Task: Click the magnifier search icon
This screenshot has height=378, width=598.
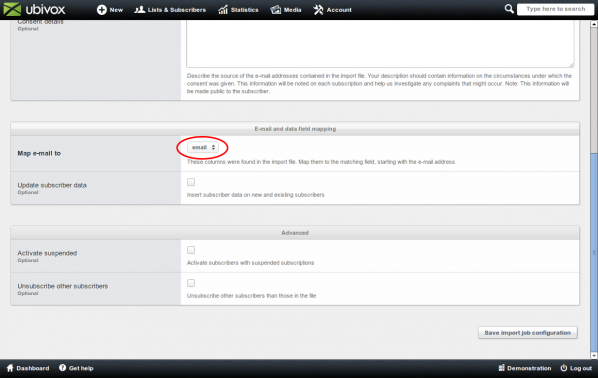Action: [509, 9]
